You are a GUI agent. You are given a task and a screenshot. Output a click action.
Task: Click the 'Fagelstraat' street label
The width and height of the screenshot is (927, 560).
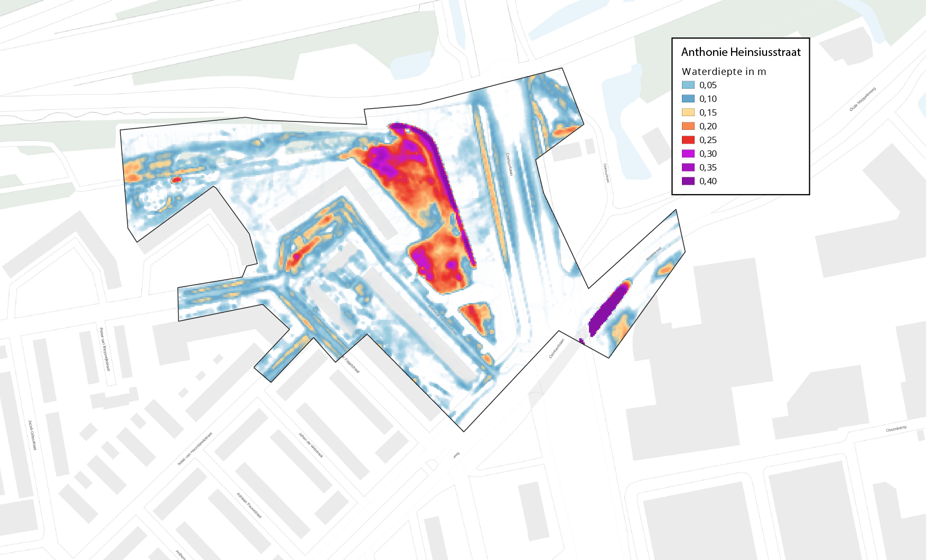(351, 364)
